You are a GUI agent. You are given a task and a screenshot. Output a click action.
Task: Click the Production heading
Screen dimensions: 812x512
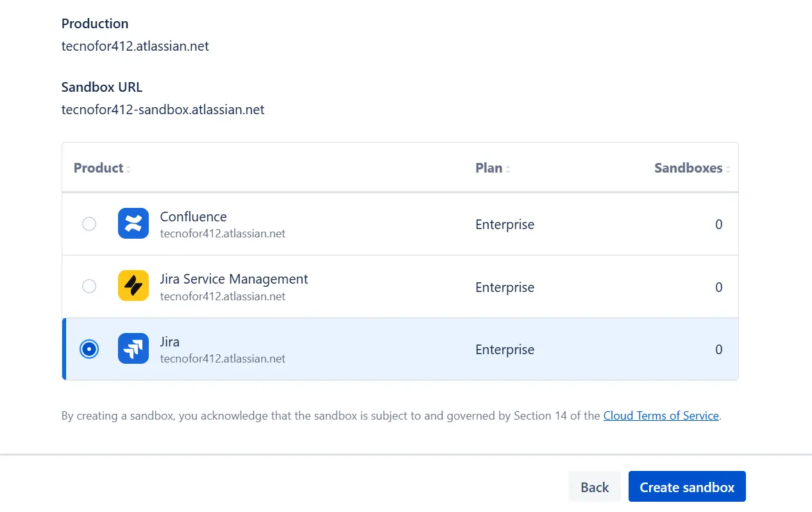[95, 24]
